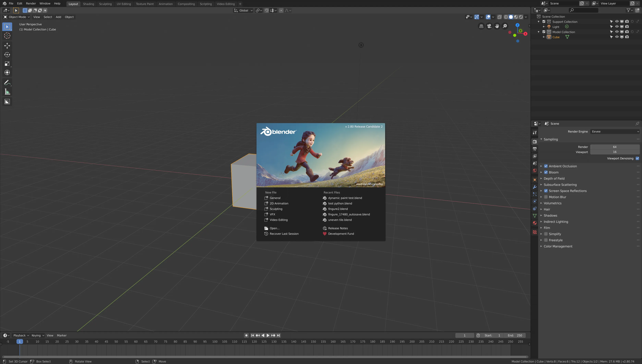Open the Render Engine dropdown

pos(614,131)
